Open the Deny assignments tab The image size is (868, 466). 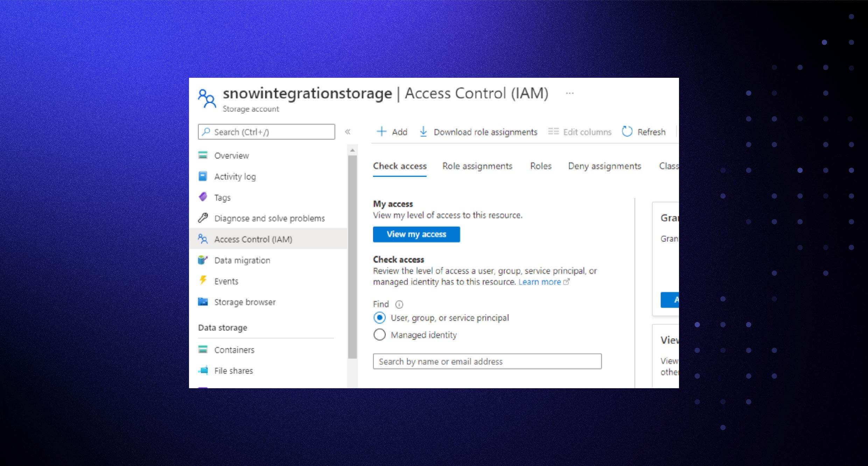tap(604, 166)
